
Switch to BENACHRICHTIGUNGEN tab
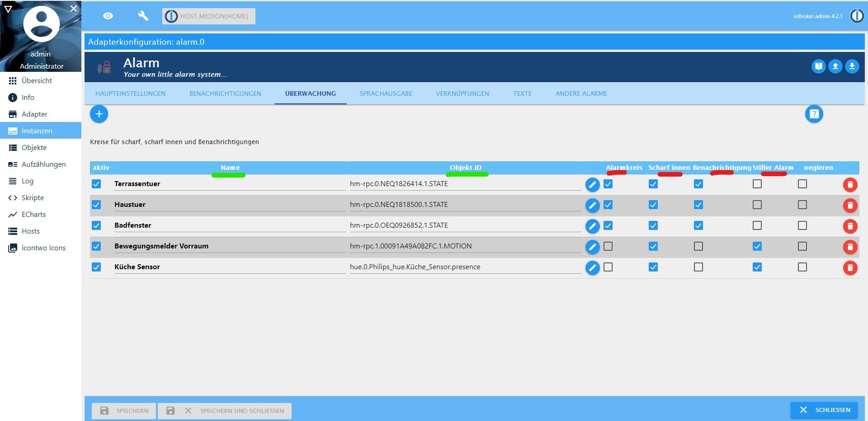click(x=225, y=94)
